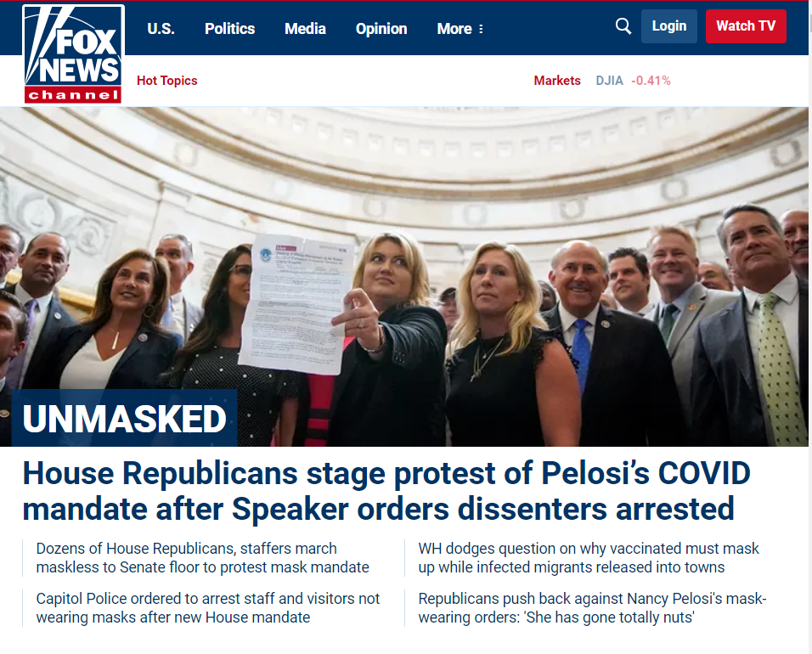The image size is (812, 654).
Task: Open the Opinion section
Action: [x=381, y=29]
